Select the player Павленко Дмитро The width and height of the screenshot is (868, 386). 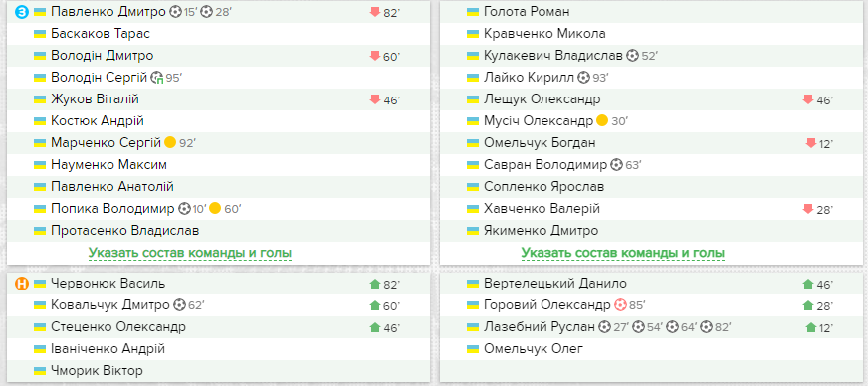108,12
